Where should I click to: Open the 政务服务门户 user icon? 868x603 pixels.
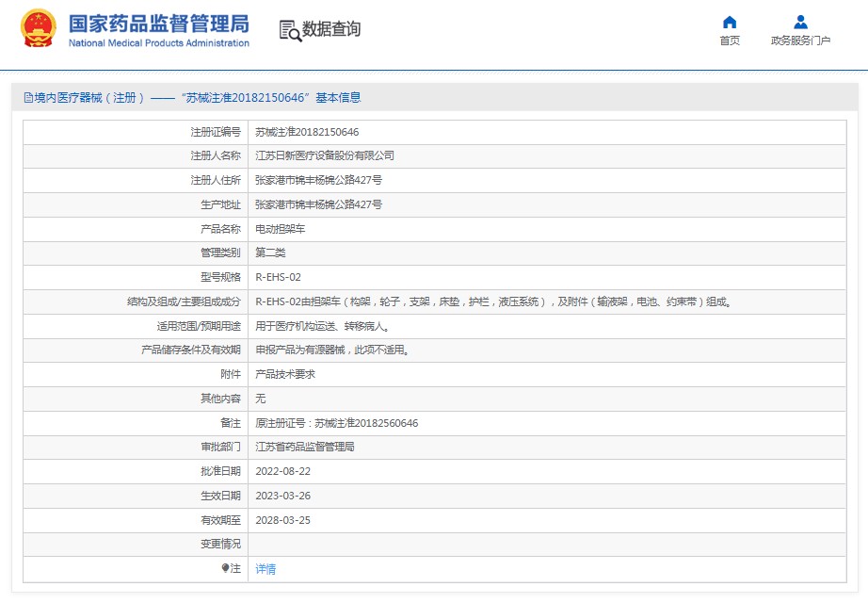pos(800,23)
